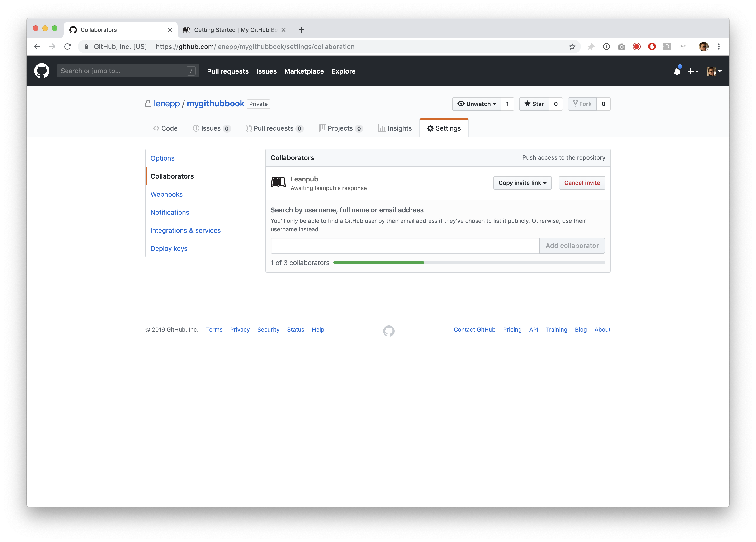Expand the plus create-new menu

click(693, 71)
